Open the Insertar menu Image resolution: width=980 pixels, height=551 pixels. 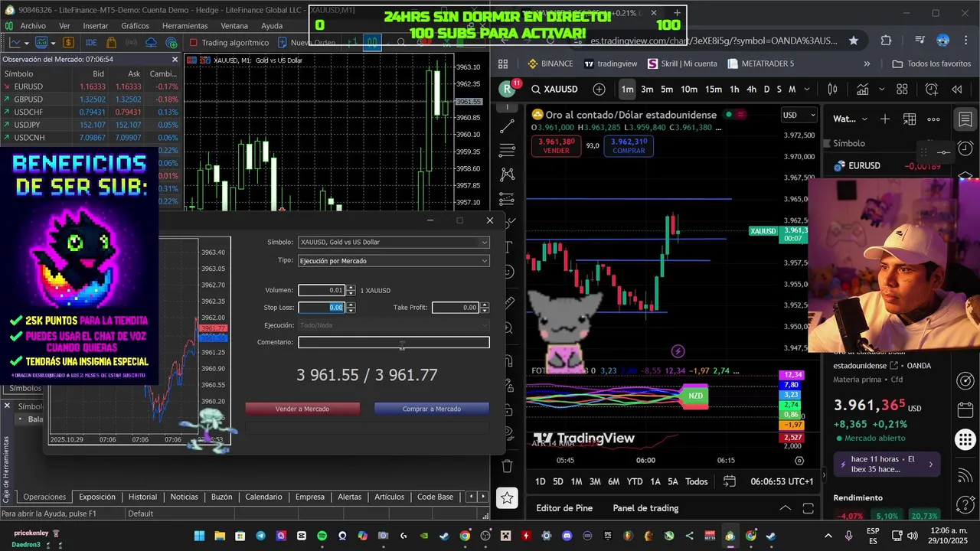[x=96, y=25]
